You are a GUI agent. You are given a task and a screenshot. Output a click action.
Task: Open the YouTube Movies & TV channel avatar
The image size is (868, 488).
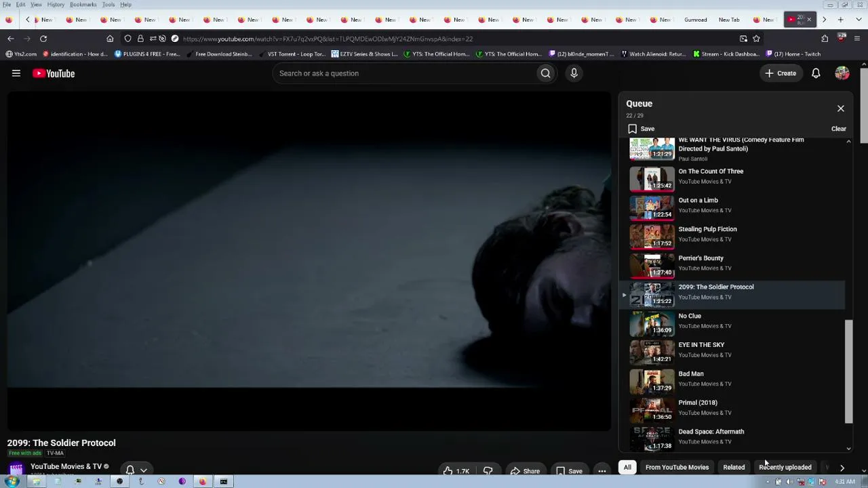(16, 468)
